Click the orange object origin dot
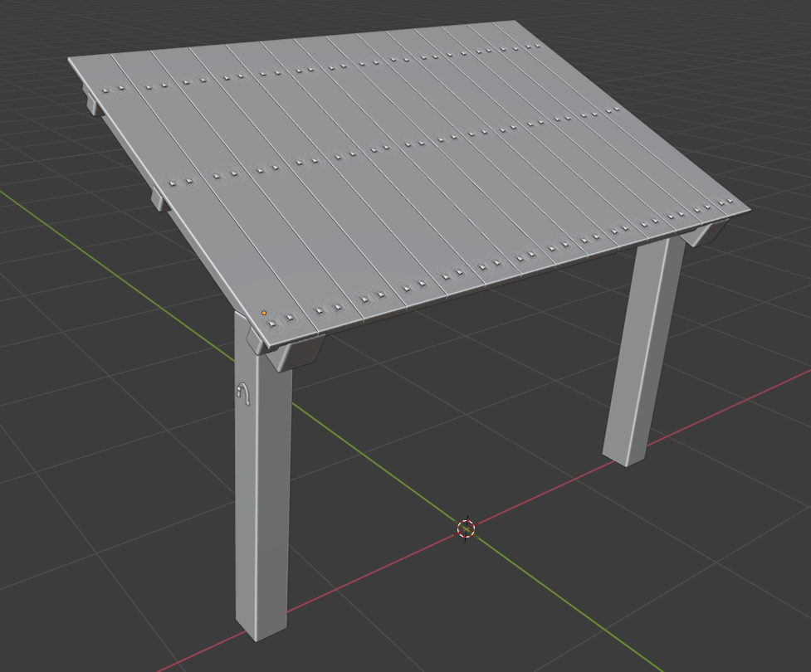 point(264,313)
